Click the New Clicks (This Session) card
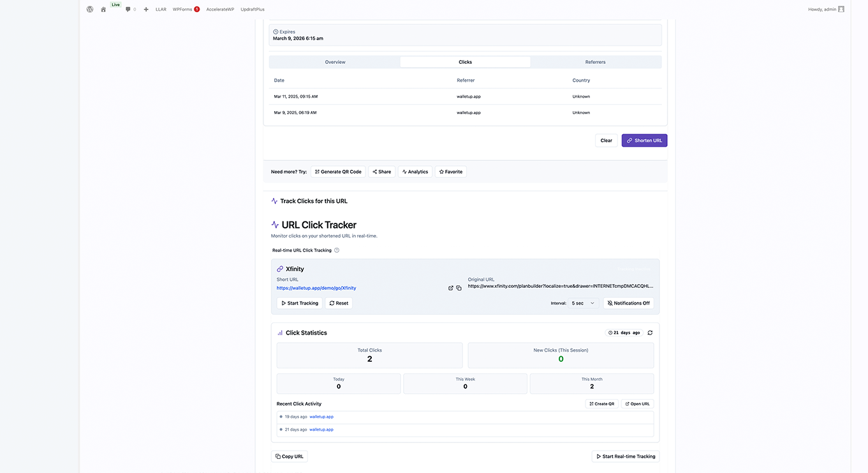Screen dimensions: 868x473 click(561, 356)
